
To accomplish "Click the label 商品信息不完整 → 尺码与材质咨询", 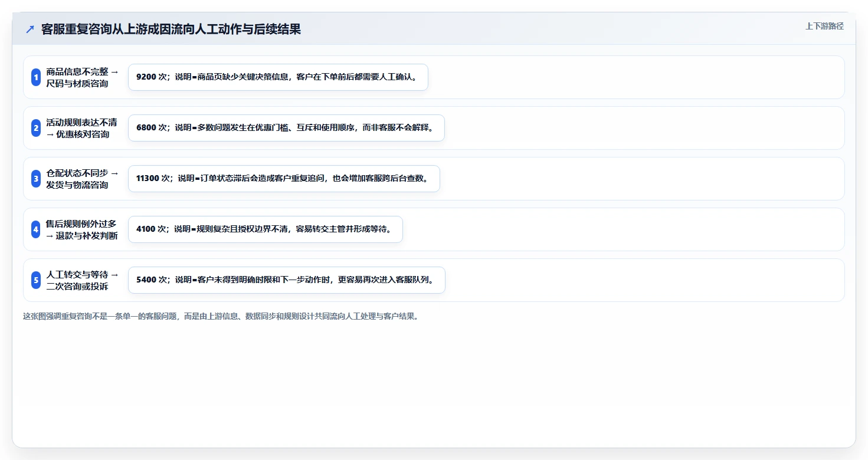I will 83,77.
